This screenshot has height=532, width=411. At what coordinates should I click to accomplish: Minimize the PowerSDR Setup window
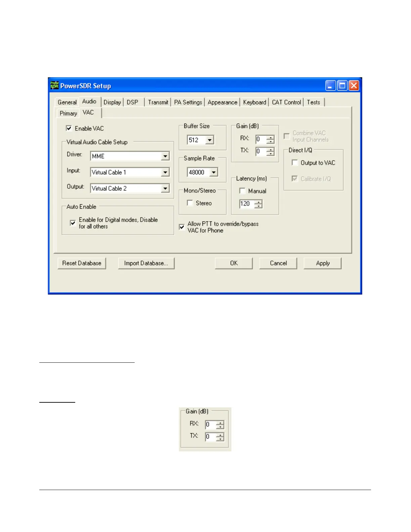click(x=331, y=86)
